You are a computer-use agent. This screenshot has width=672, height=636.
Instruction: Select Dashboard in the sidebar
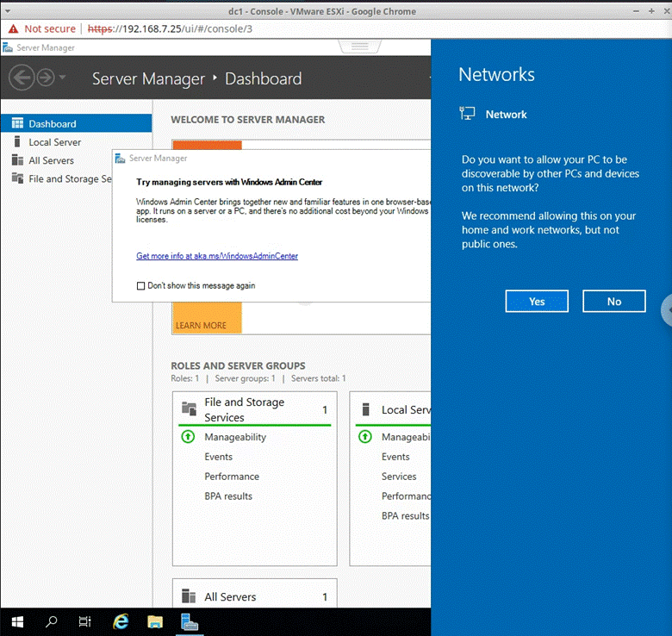(77, 123)
